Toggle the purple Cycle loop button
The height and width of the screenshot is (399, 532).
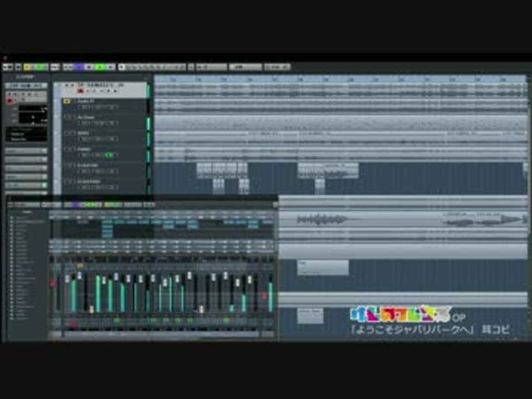click(79, 67)
